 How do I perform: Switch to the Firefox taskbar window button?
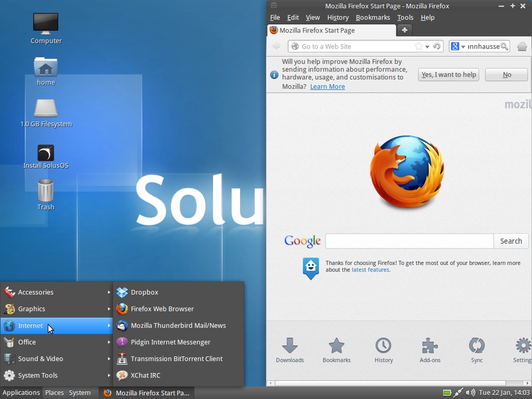pyautogui.click(x=147, y=393)
